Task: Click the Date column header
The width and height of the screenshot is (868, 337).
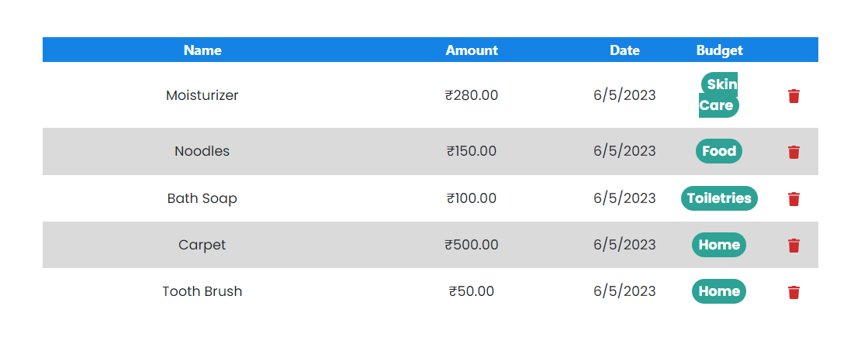Action: [624, 50]
